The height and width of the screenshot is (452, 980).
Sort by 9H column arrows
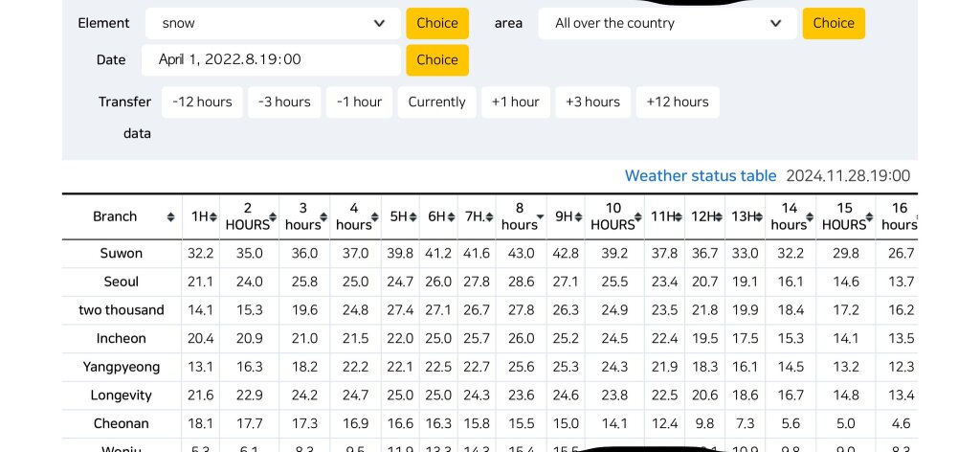577,217
